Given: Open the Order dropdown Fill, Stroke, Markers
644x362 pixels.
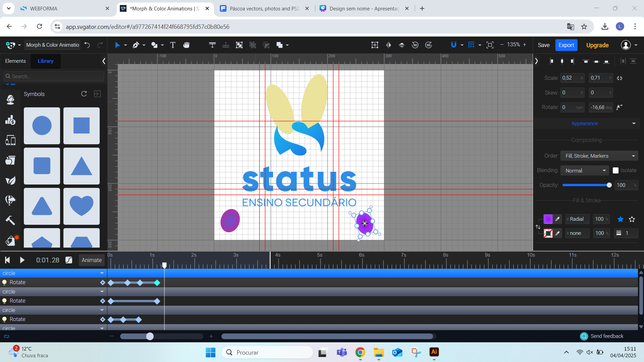Looking at the screenshot, I should [599, 156].
